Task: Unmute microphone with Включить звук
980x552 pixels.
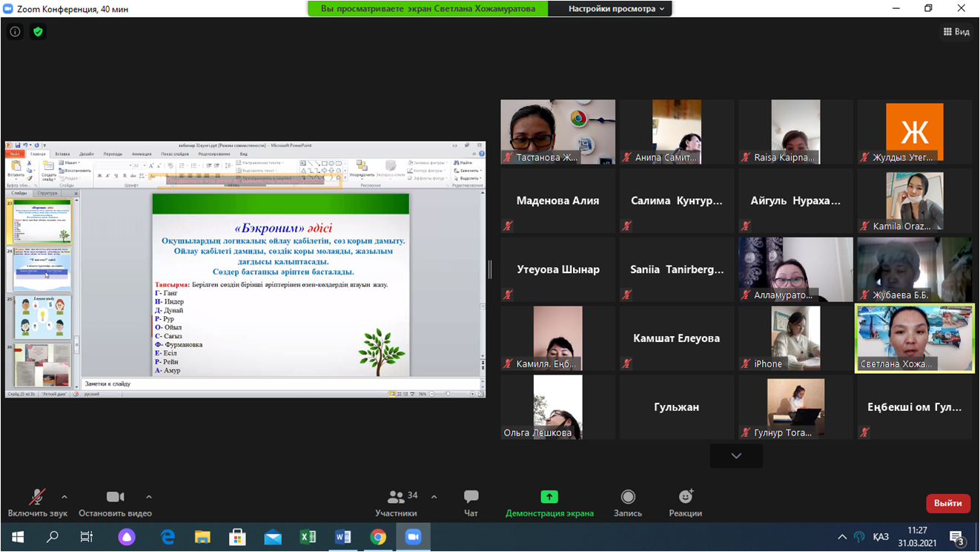Action: point(37,497)
